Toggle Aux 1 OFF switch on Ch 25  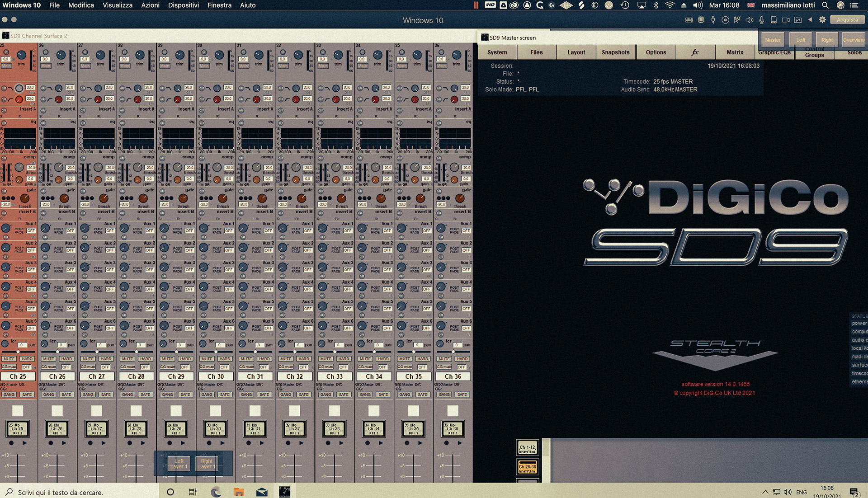pos(31,231)
